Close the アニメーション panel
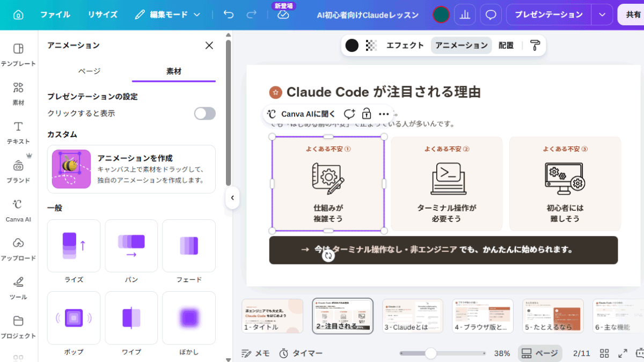 209,46
